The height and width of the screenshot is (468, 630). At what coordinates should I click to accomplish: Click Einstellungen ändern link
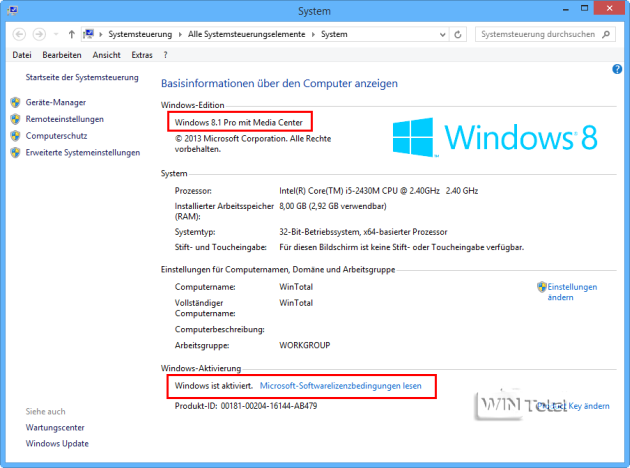click(x=572, y=292)
